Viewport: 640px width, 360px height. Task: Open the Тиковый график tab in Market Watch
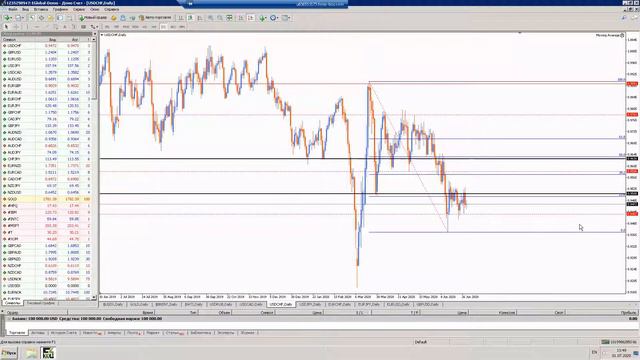[41, 303]
